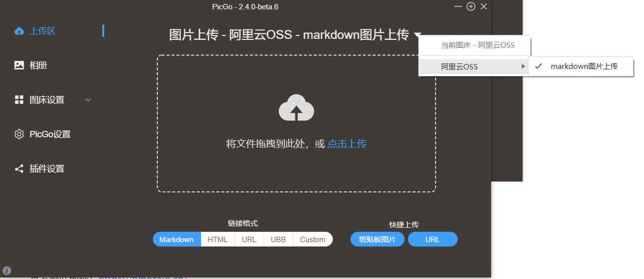Choose URL link format

tap(249, 240)
